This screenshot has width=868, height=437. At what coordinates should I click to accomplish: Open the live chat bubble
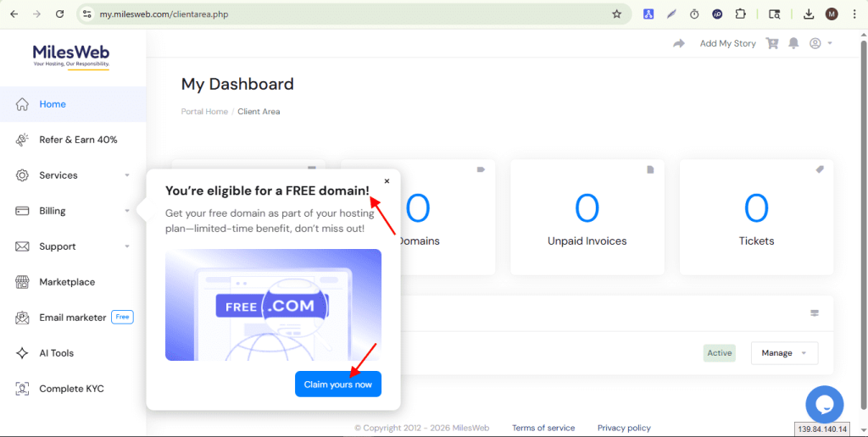824,404
